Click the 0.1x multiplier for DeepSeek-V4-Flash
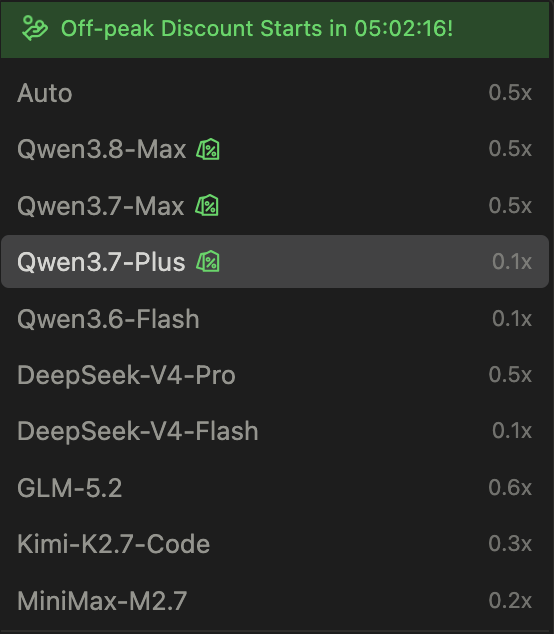Screen dimensions: 554x634 (x=512, y=431)
